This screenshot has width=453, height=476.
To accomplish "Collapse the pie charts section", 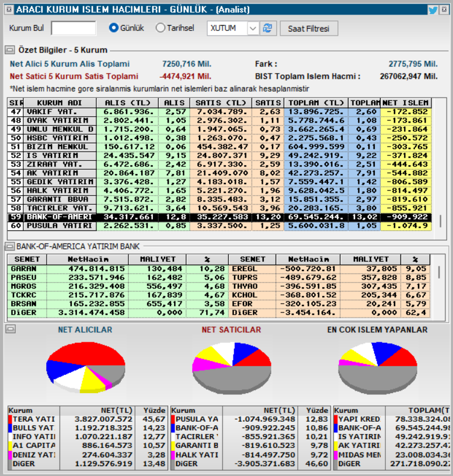I will (x=11, y=329).
